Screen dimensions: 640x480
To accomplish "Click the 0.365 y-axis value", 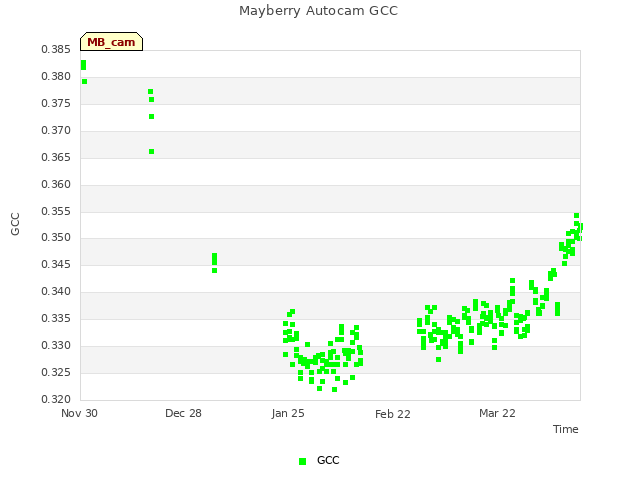I will tap(56, 158).
